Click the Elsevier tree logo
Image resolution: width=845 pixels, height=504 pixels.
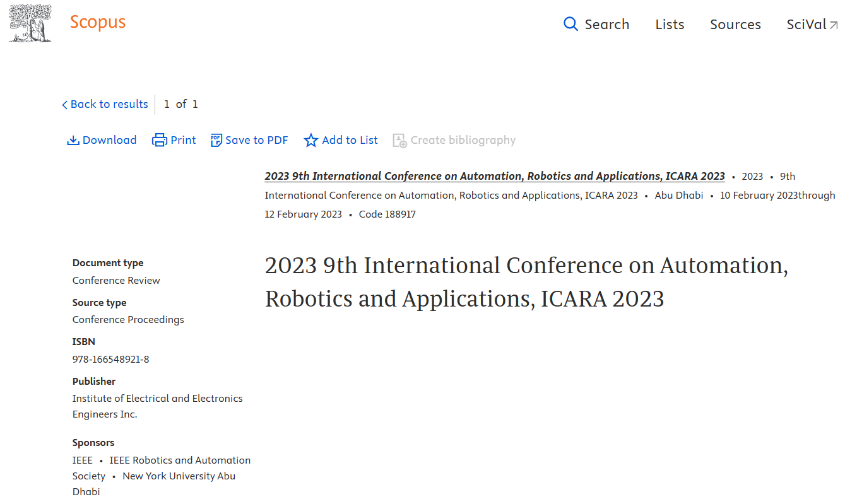click(x=30, y=24)
